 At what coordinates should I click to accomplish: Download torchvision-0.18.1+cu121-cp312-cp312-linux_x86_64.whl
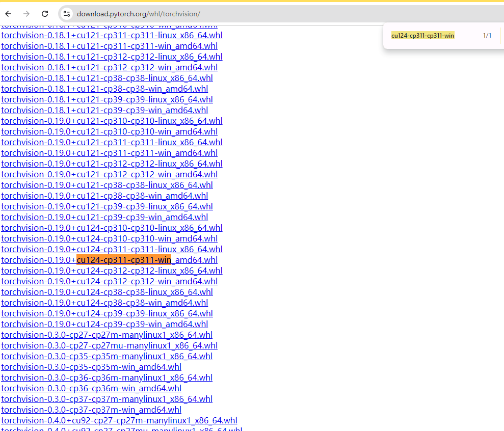[112, 57]
